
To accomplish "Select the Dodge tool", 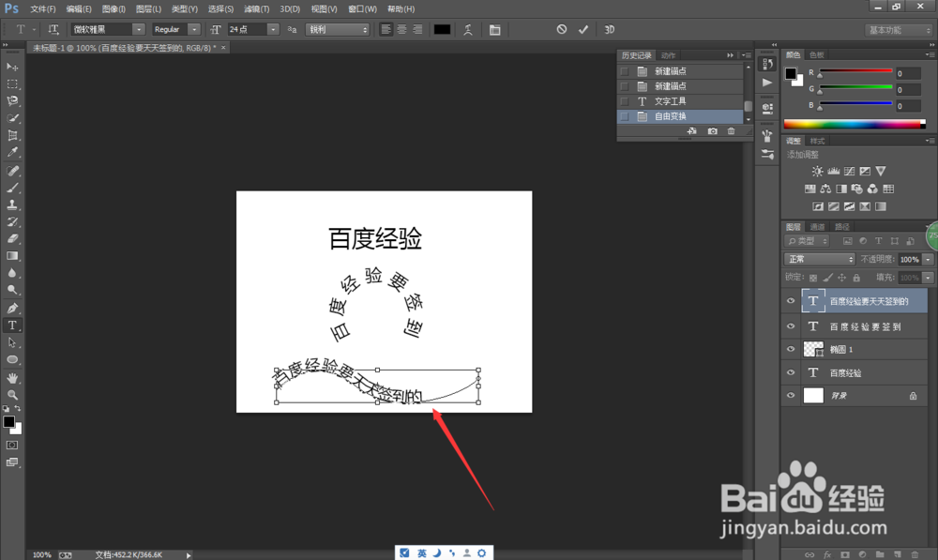I will pyautogui.click(x=12, y=290).
